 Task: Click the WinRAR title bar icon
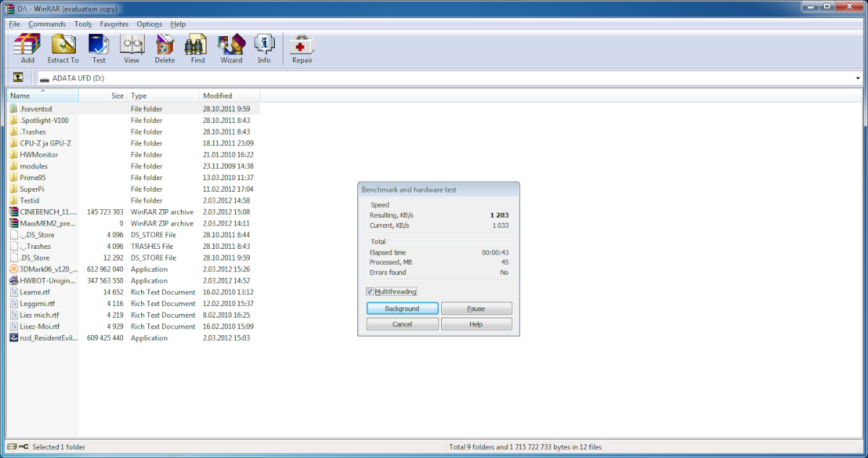9,9
